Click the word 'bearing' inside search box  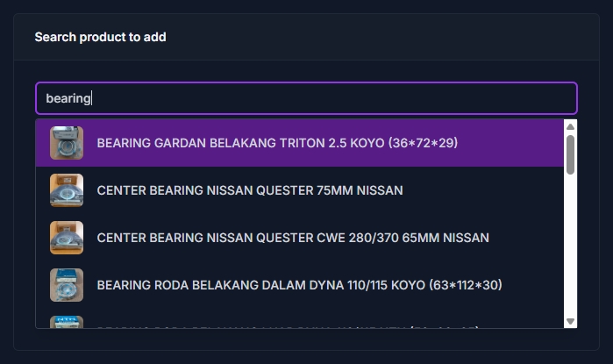tap(68, 98)
